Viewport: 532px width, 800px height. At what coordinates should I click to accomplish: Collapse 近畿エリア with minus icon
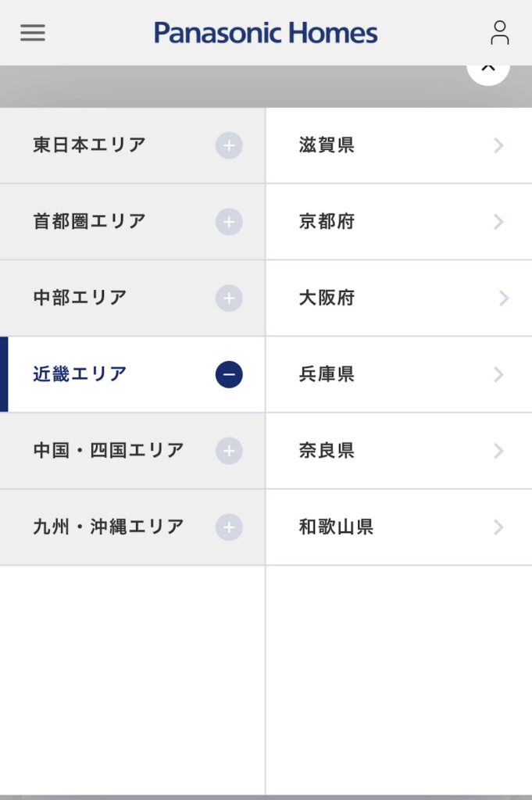229,375
